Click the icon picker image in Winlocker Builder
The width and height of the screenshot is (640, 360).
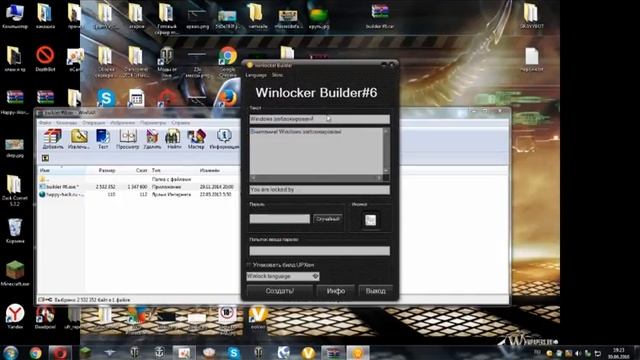point(370,220)
